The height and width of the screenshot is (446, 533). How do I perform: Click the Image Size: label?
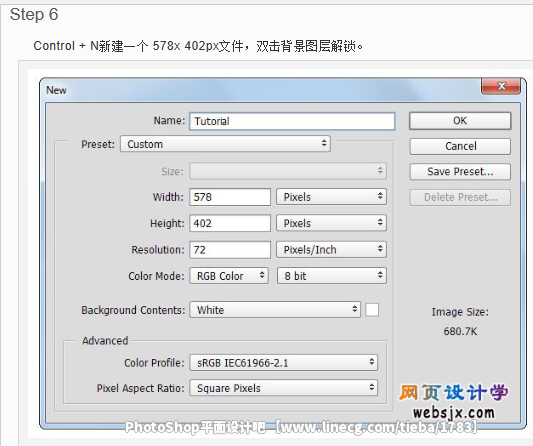460,312
